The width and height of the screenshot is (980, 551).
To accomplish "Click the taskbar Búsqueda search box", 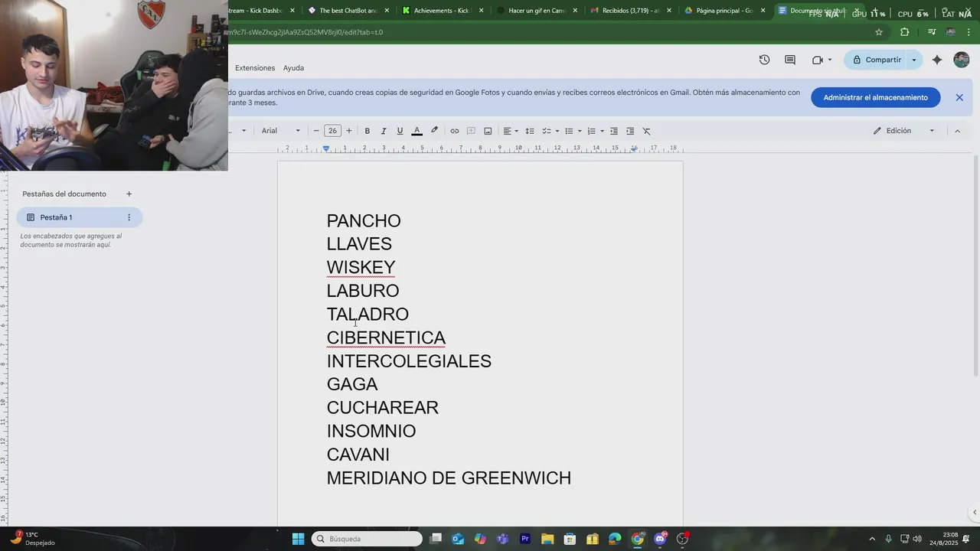I will point(367,539).
